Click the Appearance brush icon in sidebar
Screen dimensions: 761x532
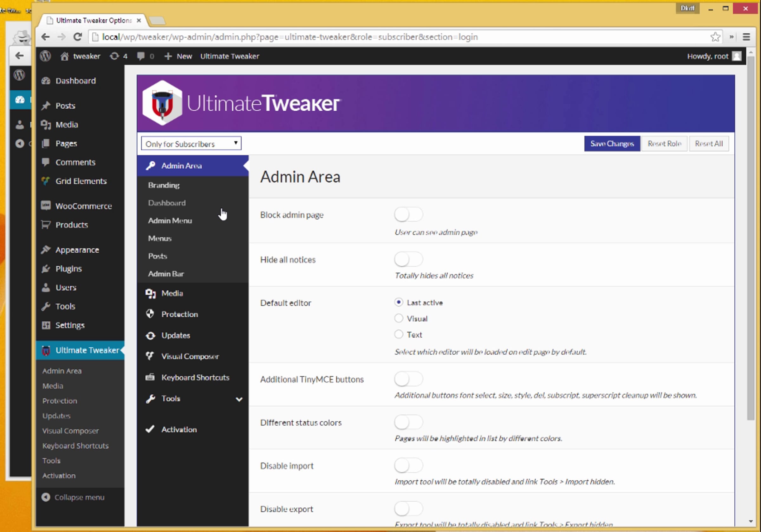[x=46, y=250]
